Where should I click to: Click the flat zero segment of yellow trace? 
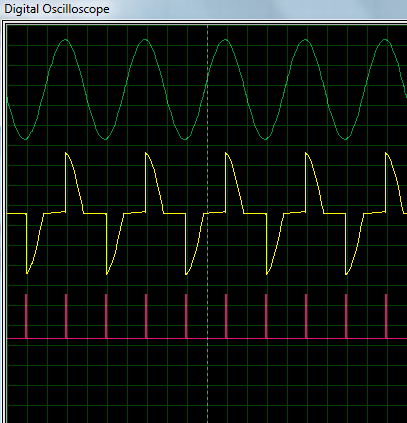pyautogui.click(x=95, y=213)
